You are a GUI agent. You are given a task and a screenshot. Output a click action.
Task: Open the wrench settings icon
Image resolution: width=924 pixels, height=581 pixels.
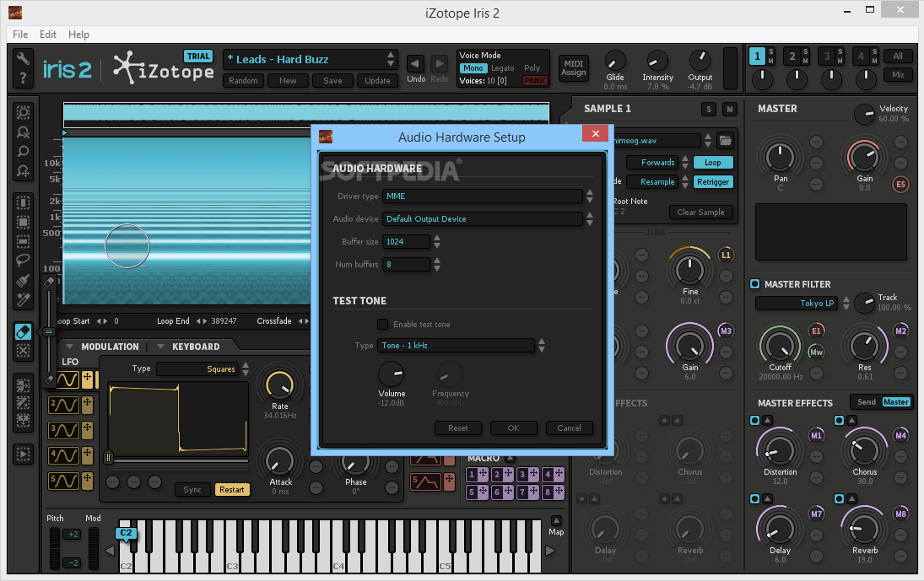coord(23,58)
